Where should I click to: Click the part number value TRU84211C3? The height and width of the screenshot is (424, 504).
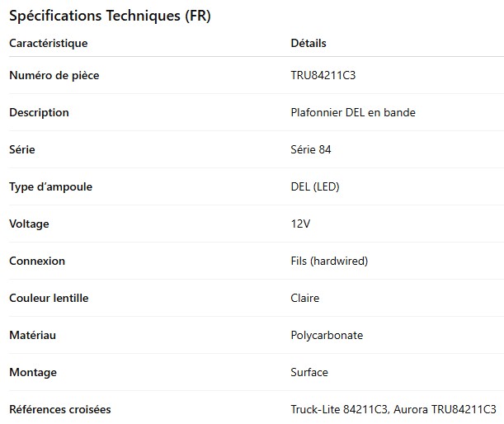pyautogui.click(x=323, y=76)
